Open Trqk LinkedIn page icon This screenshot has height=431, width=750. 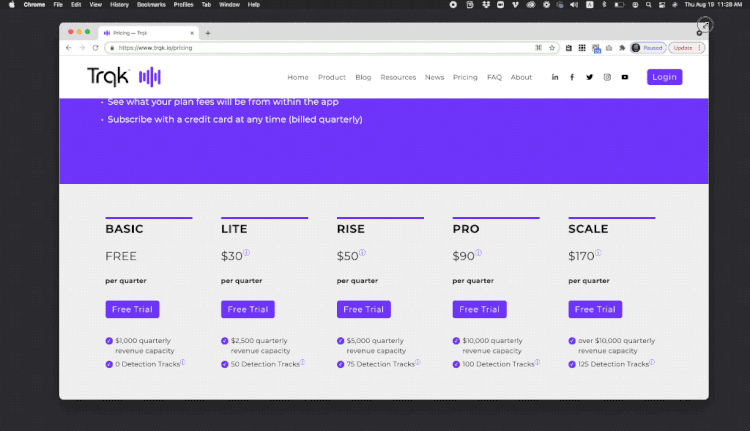(x=554, y=77)
